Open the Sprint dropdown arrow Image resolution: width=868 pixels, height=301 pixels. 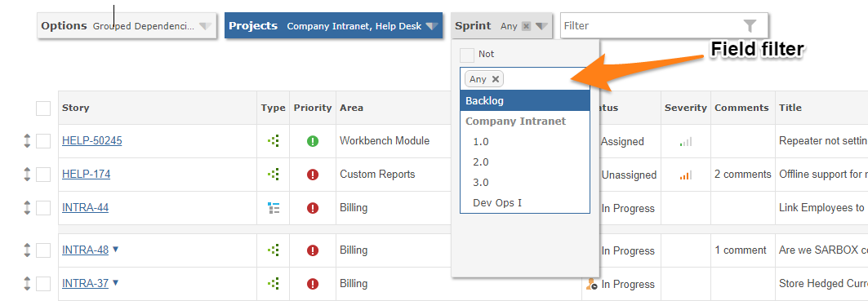541,26
